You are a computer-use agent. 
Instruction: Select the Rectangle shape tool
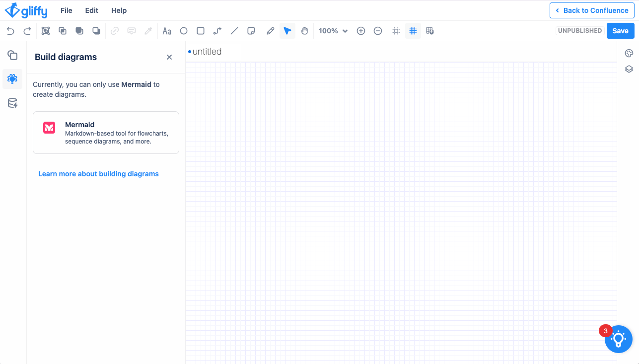coord(201,31)
